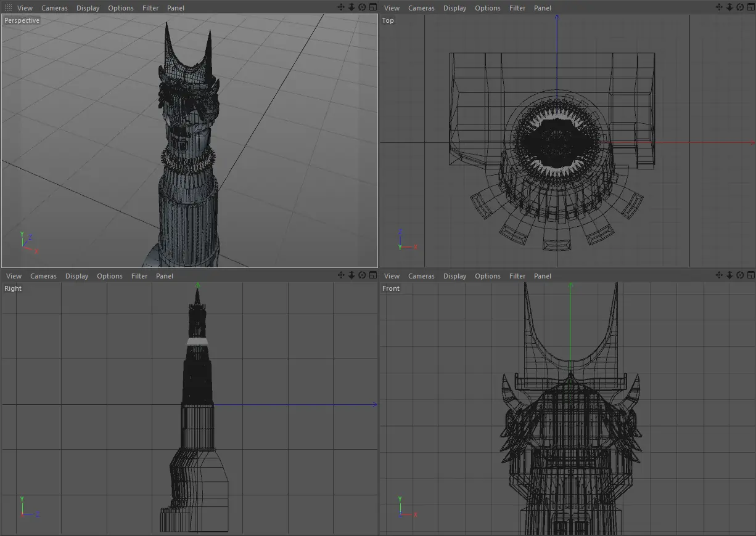Click the Front viewport move camera icon
Viewport: 756px width, 536px height.
pos(719,275)
